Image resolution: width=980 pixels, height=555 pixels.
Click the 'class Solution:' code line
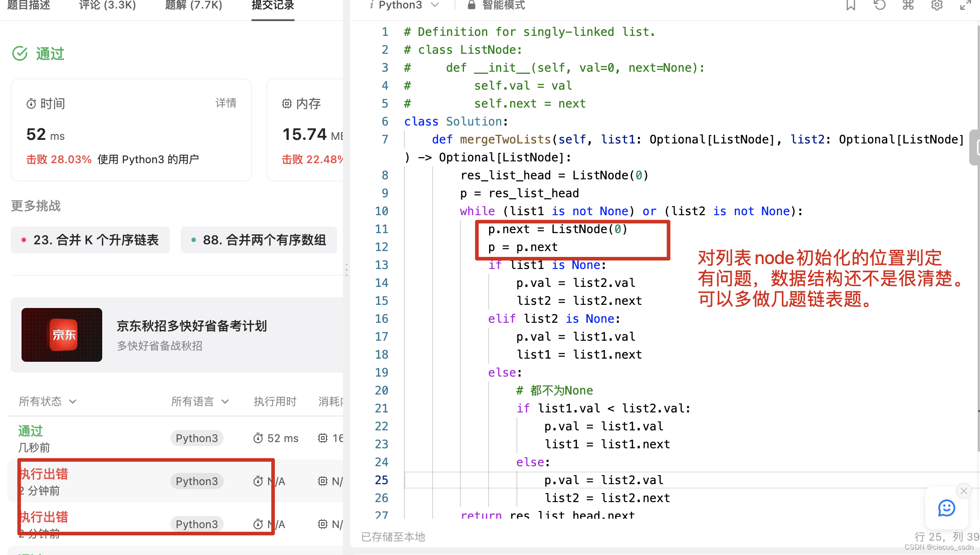pyautogui.click(x=456, y=121)
